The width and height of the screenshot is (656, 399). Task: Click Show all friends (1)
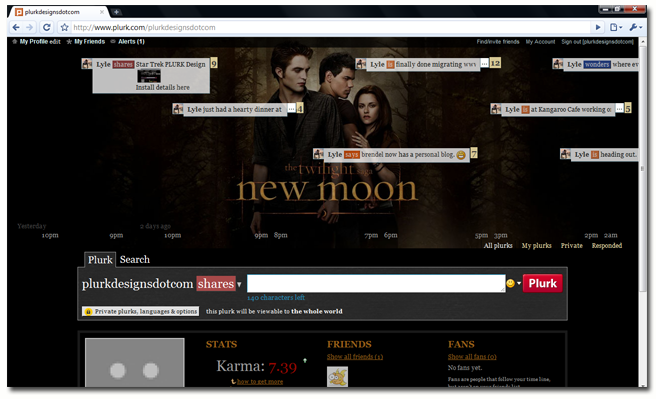(355, 357)
